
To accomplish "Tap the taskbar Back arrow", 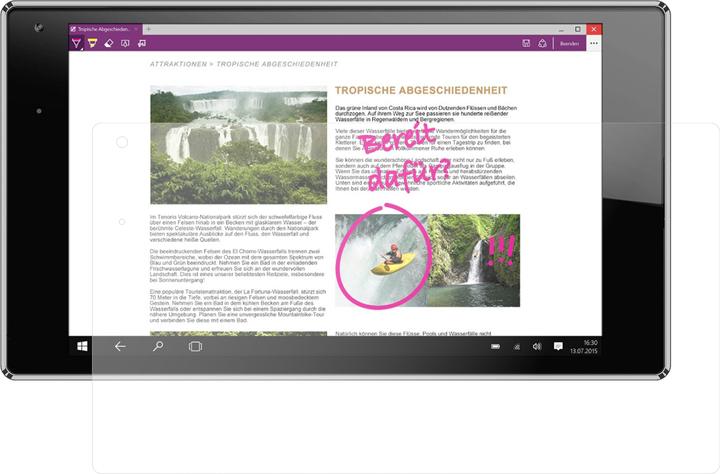I will click(120, 346).
